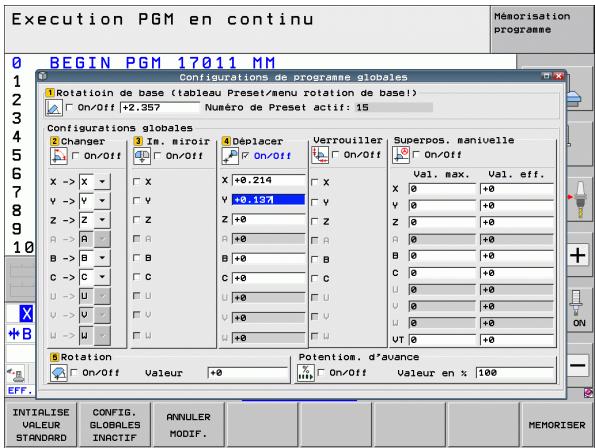This screenshot has width=595, height=448.
Task: Click Valeur en % field 100
Action: click(515, 373)
